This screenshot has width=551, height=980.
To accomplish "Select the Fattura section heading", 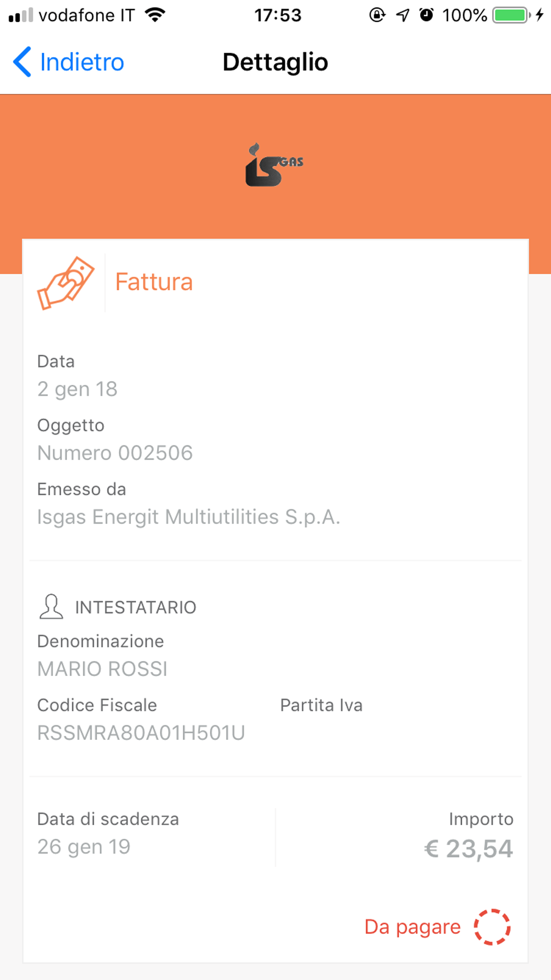I will click(154, 282).
